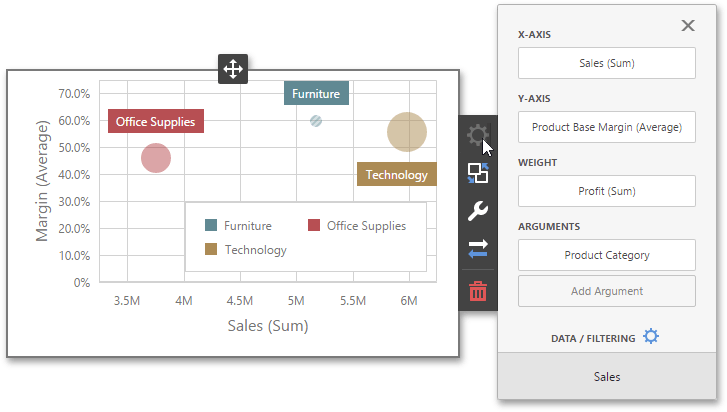Open the Sales (Sum) X-axis field
This screenshot has width=727, height=412.
coord(606,63)
